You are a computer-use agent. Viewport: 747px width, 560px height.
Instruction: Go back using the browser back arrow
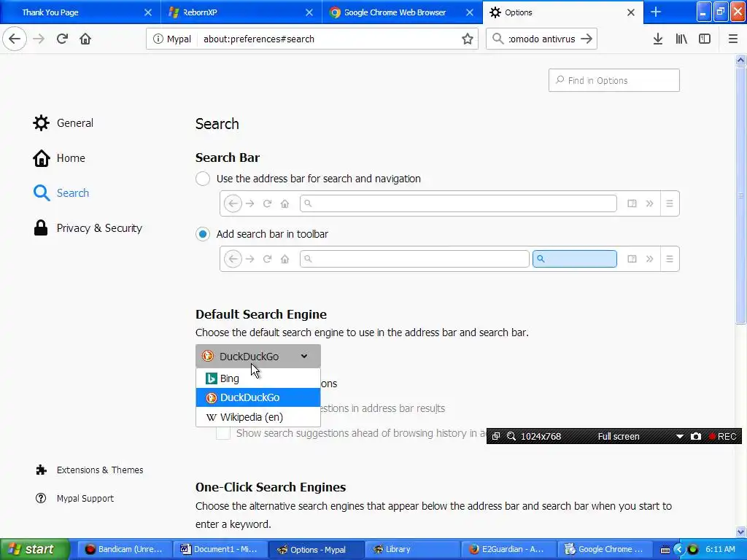15,39
